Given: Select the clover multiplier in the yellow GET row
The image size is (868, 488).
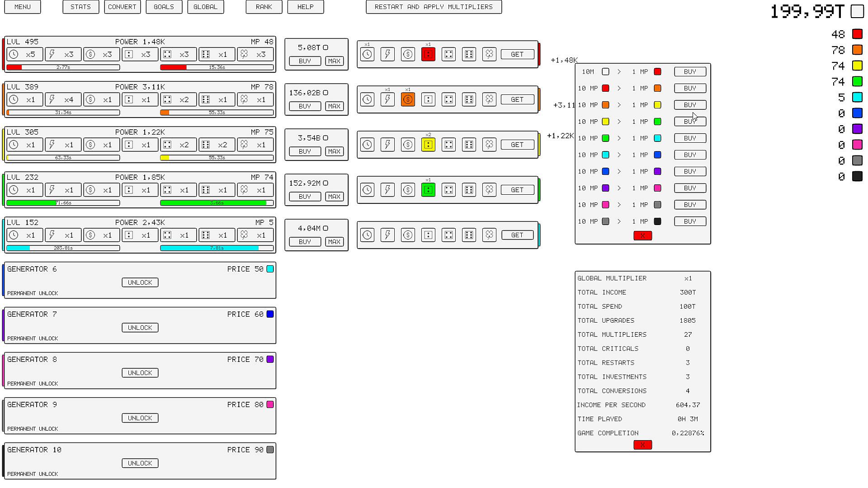Looking at the screenshot, I should coord(489,145).
